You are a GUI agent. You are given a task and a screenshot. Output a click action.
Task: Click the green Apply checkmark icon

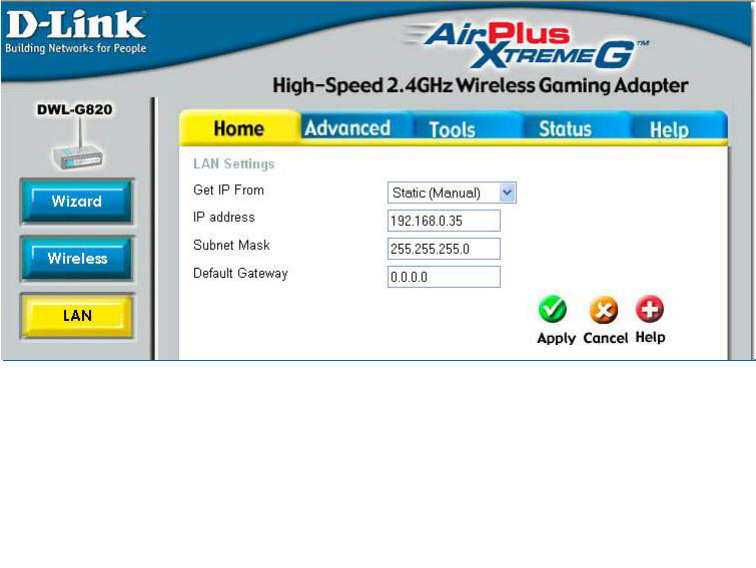point(552,309)
